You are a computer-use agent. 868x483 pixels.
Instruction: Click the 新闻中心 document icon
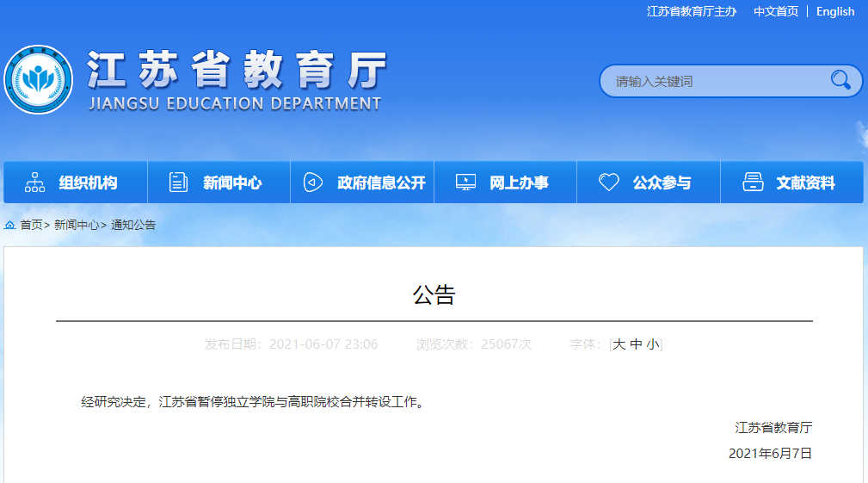pos(178,183)
